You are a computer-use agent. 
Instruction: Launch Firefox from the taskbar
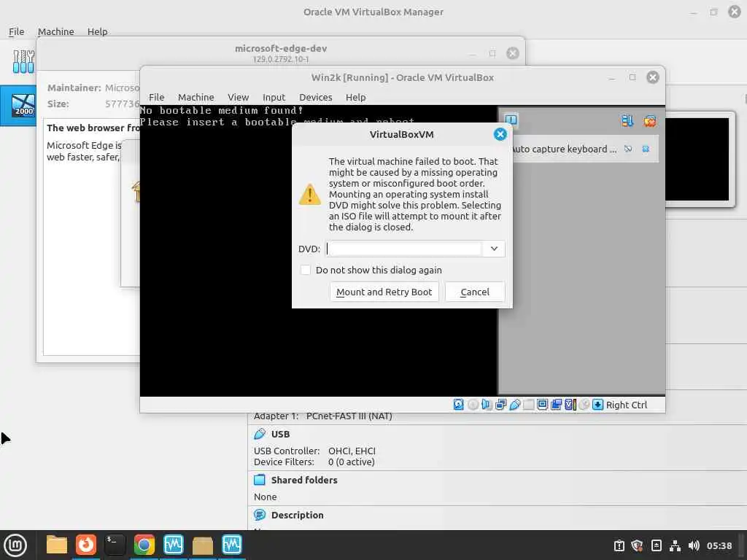[86, 545]
